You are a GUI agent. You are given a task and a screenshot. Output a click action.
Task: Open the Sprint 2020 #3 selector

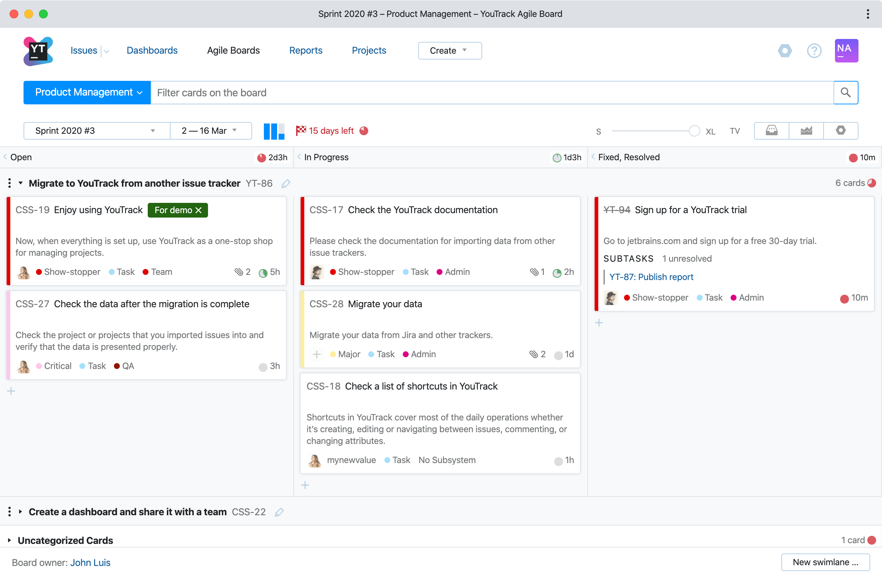pos(96,130)
